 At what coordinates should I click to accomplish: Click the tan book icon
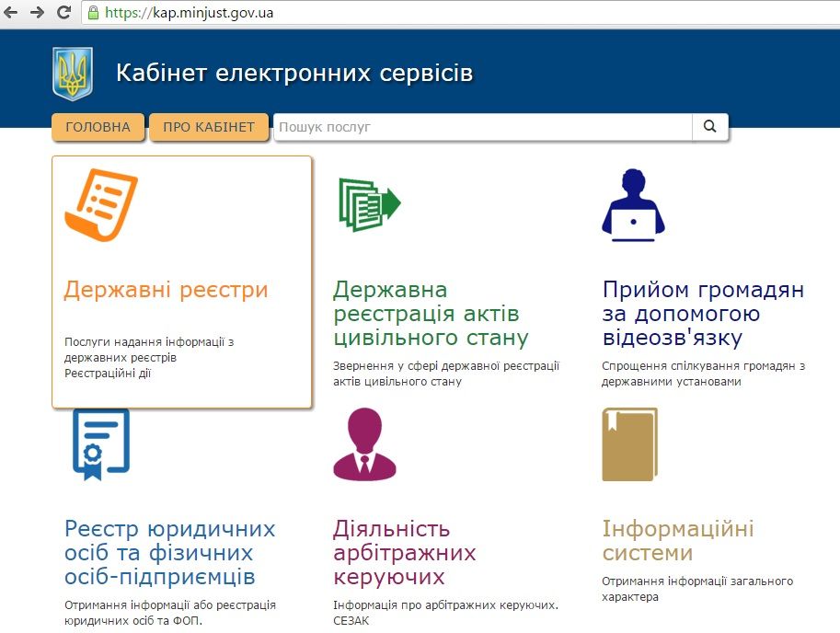tap(630, 444)
